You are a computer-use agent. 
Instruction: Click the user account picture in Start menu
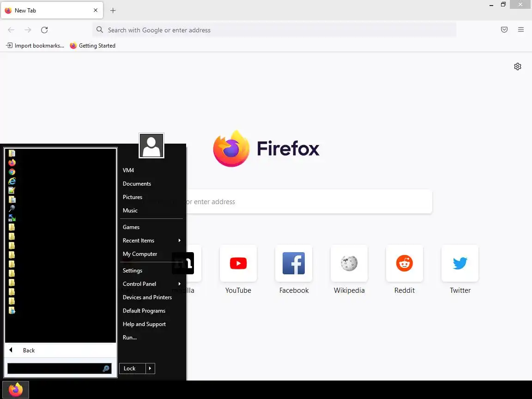click(x=151, y=145)
